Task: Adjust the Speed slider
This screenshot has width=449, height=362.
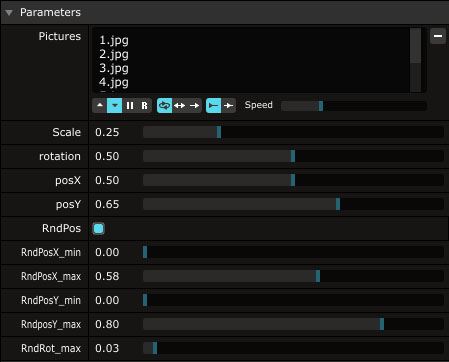Action: pyautogui.click(x=354, y=106)
